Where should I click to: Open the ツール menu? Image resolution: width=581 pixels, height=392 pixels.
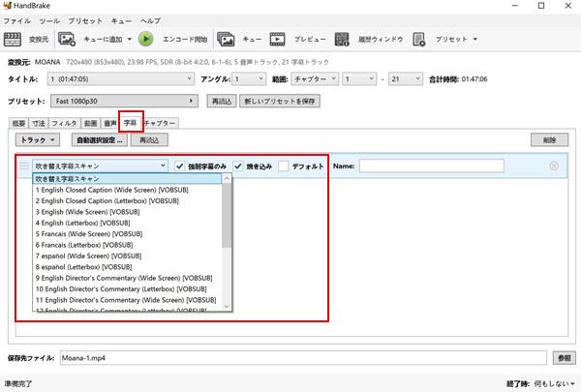(49, 20)
